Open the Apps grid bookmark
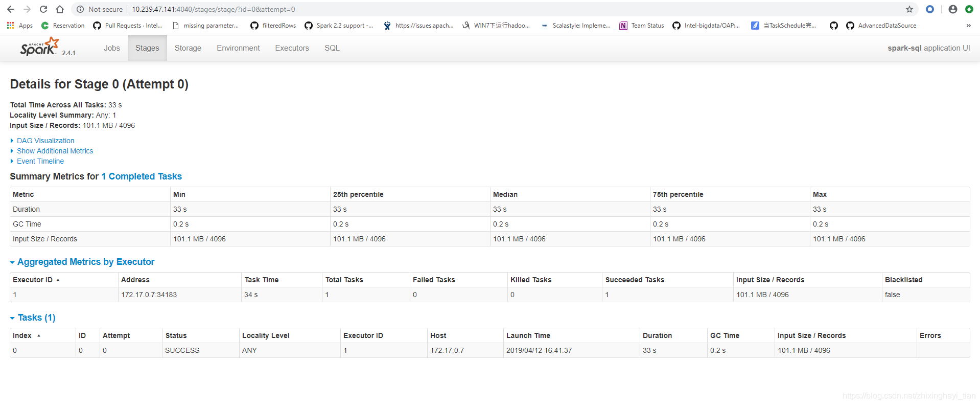 (x=19, y=26)
